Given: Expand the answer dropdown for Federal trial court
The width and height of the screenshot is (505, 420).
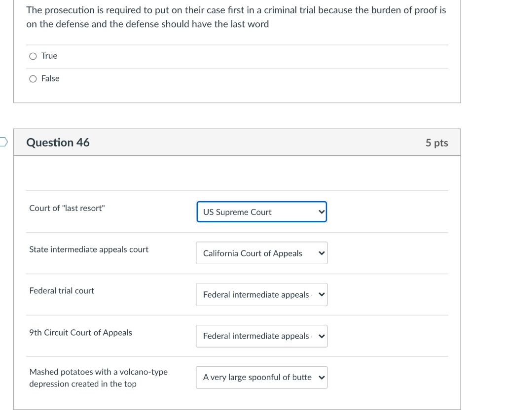Looking at the screenshot, I should point(261,295).
